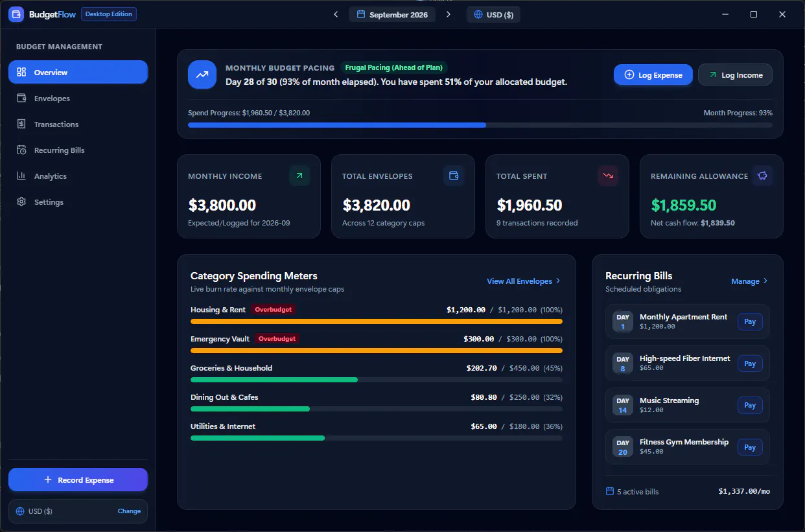805x532 pixels.
Task: Click the Desktop Edition badge
Action: point(109,14)
